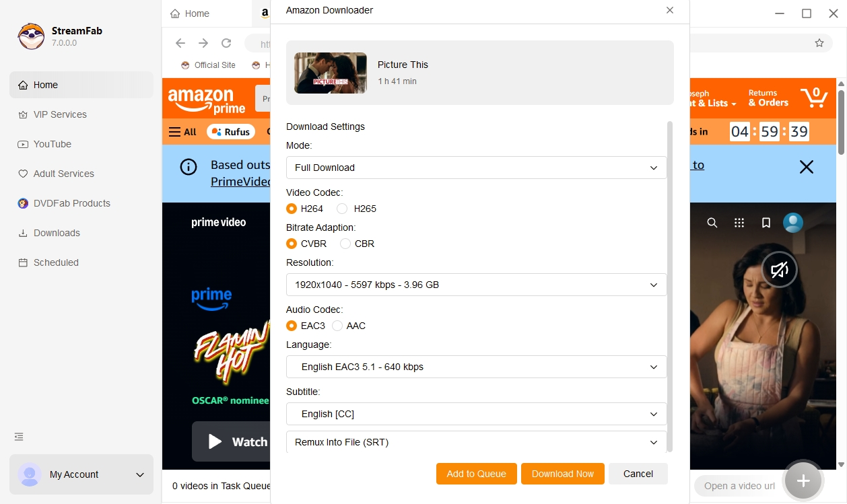Screen dimensions: 847x504
Task: Expand My Account menu
Action: (81, 474)
